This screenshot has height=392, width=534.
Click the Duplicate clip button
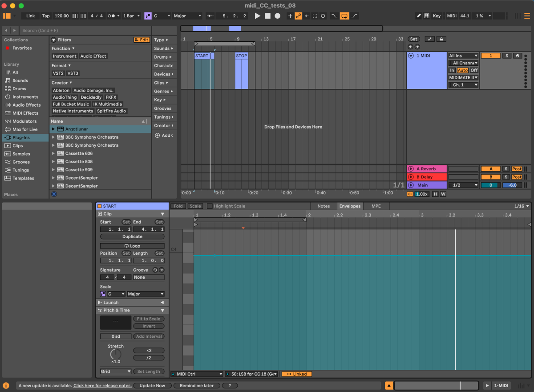click(132, 236)
